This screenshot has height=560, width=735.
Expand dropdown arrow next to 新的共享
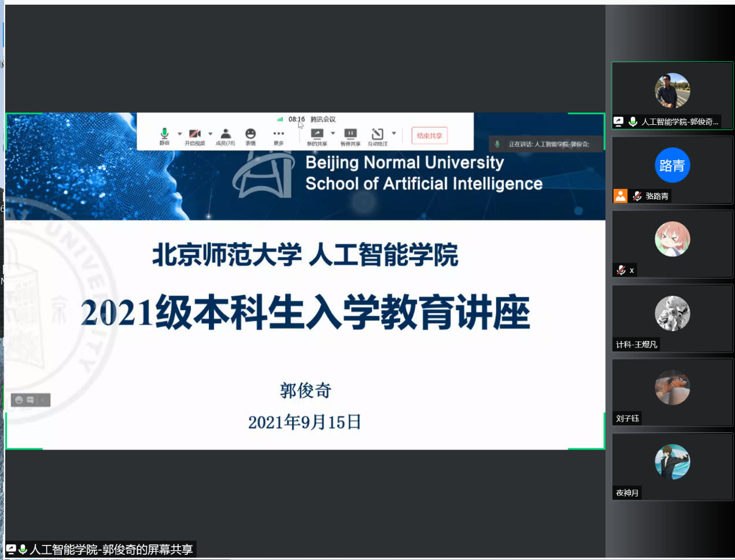(x=333, y=133)
